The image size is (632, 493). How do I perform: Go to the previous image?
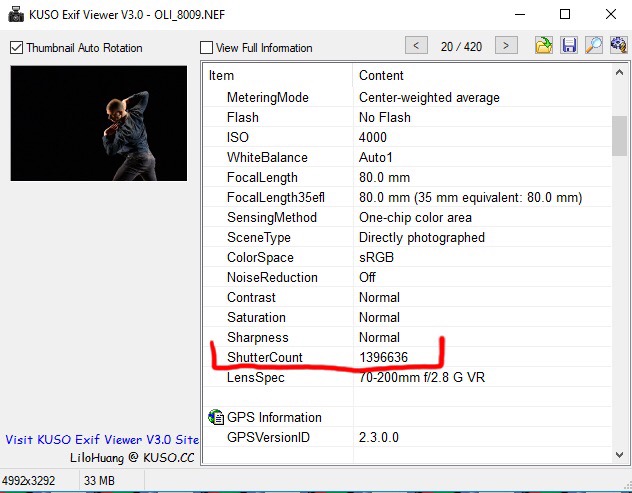tap(416, 45)
